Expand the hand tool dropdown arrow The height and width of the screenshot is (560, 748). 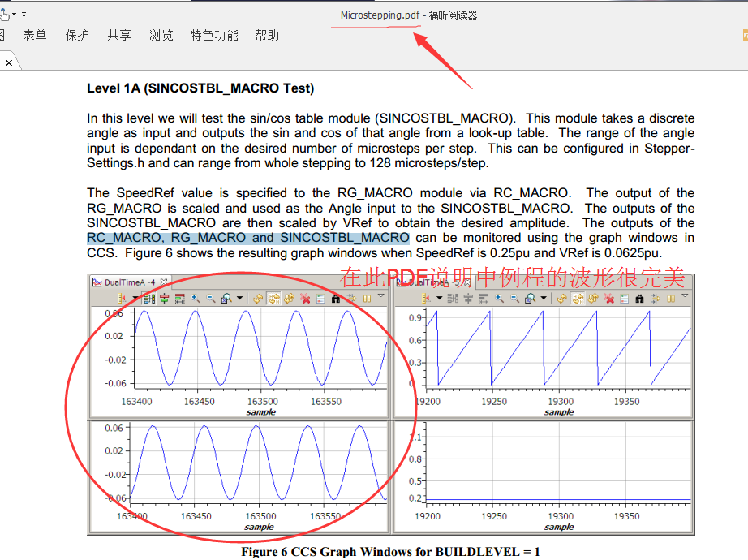[x=15, y=15]
